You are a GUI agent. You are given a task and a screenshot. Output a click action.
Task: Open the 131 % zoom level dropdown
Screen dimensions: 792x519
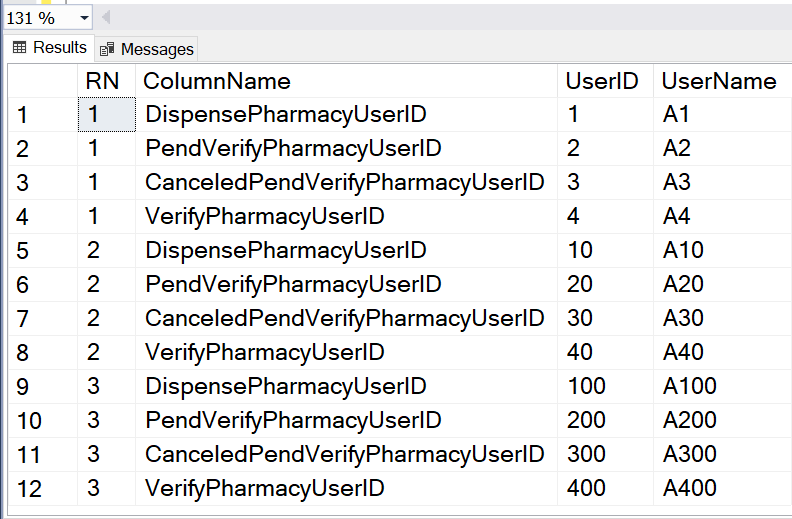coord(82,18)
